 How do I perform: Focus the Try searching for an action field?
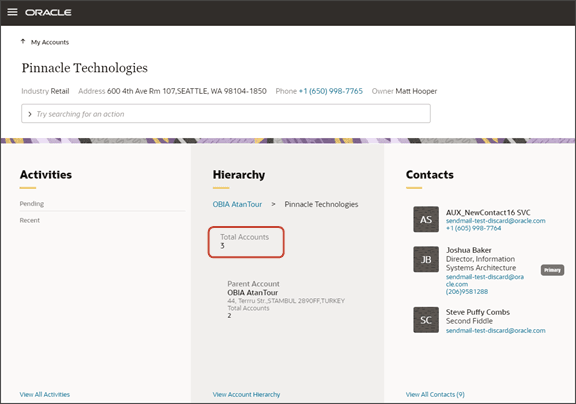[226, 114]
